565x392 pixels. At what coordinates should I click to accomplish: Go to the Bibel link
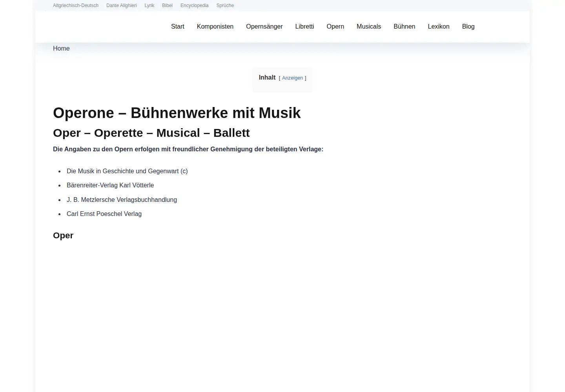(167, 5)
